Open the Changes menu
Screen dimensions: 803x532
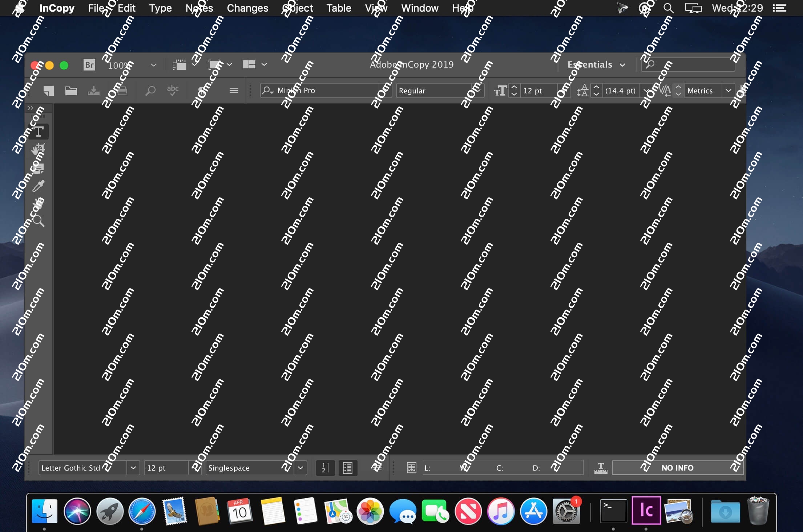pyautogui.click(x=247, y=8)
